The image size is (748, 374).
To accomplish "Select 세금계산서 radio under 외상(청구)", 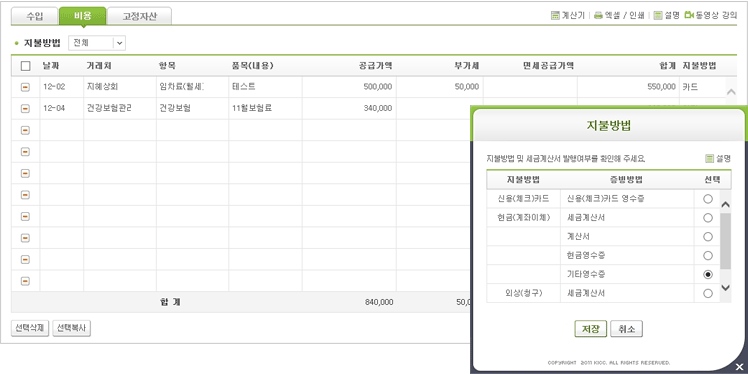I will 708,293.
